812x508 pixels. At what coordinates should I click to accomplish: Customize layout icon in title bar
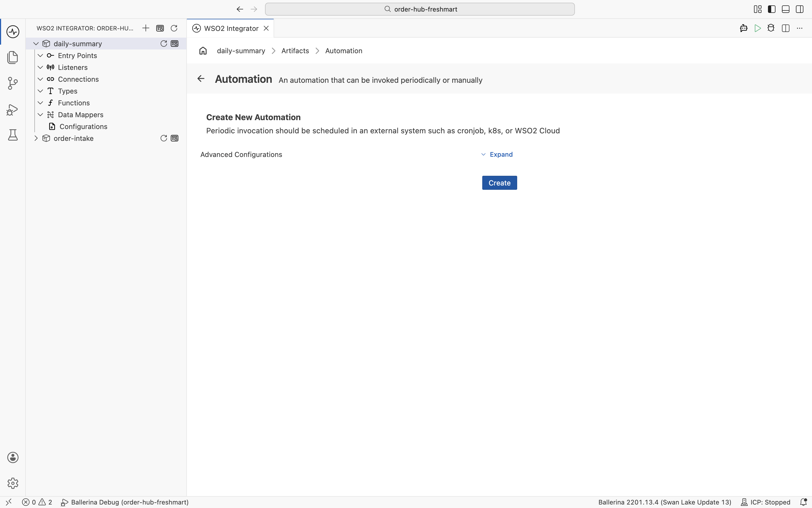pos(758,9)
